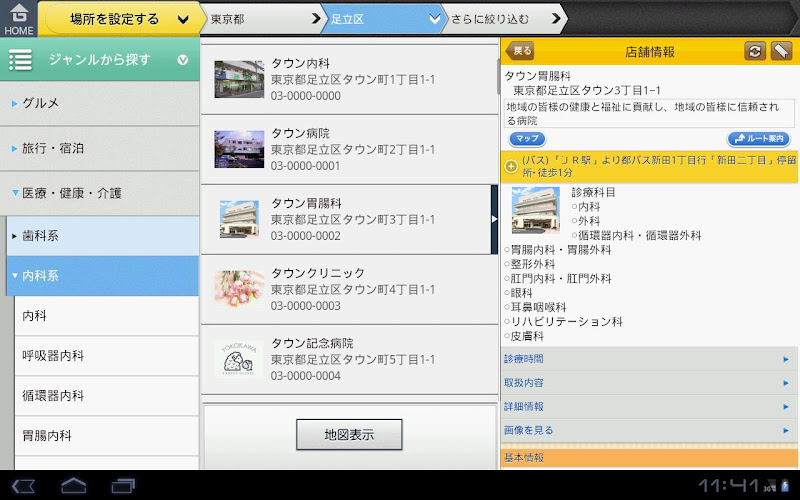Viewport: 800px width, 500px height.
Task: Click the Android home navigation icon
Action: click(x=73, y=485)
